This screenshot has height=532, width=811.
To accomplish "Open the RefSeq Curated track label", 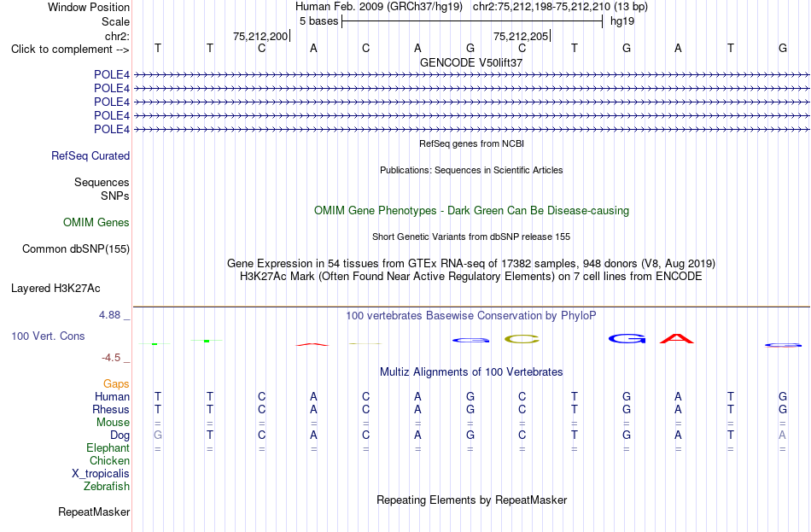I will click(x=90, y=155).
